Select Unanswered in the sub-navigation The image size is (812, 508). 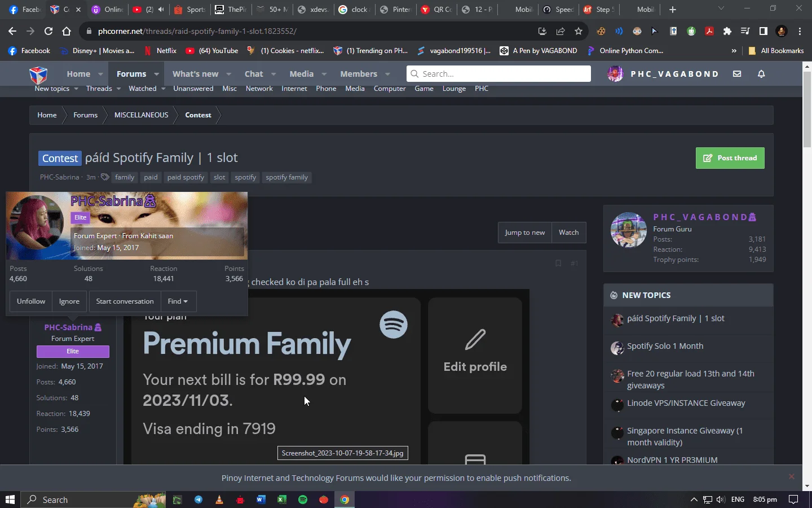point(193,89)
